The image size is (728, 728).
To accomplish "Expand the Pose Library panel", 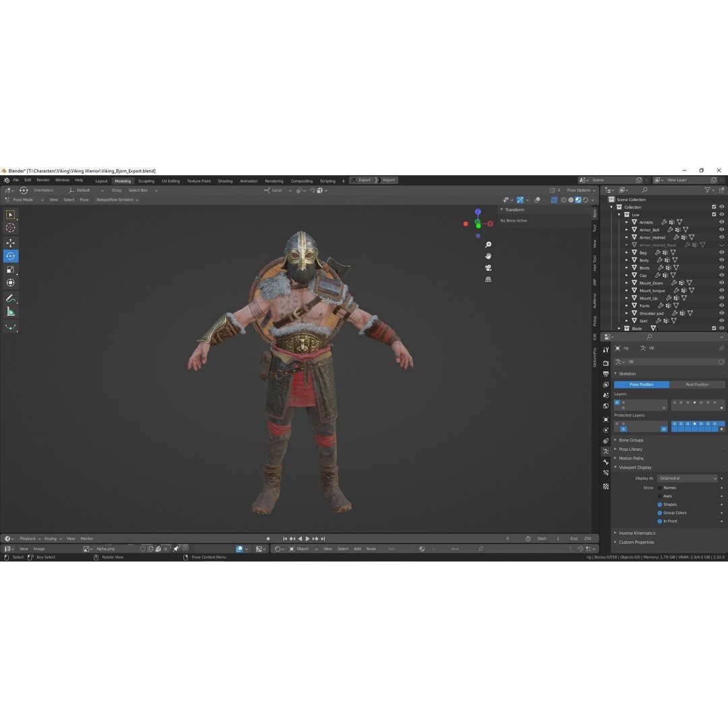I will [x=630, y=450].
